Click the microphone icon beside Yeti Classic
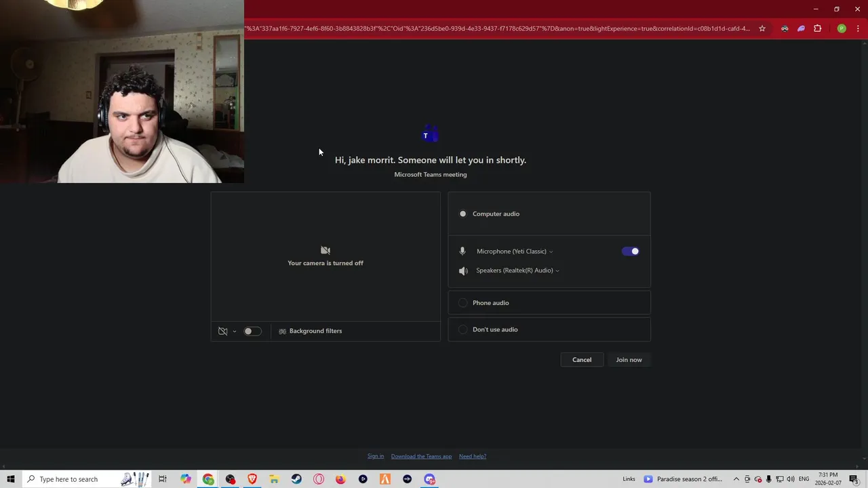Image resolution: width=868 pixels, height=488 pixels. [462, 251]
